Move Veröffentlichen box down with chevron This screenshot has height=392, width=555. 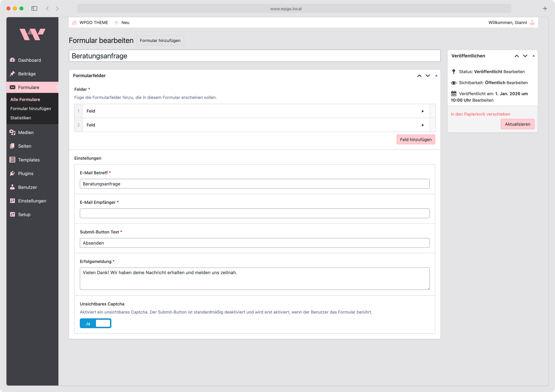525,56
